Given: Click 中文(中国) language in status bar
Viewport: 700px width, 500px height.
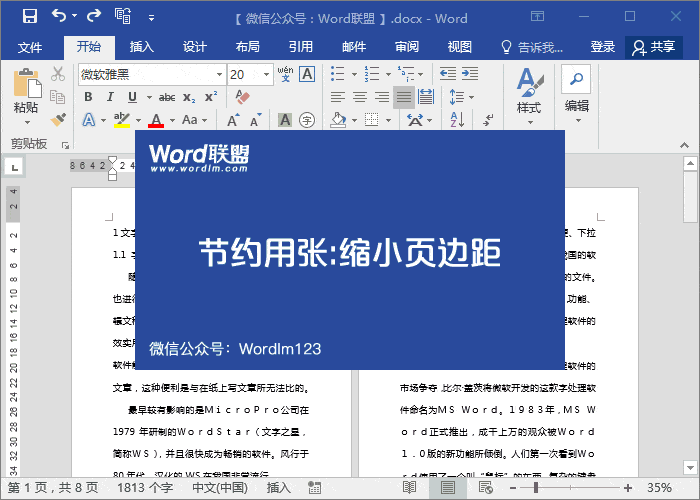Looking at the screenshot, I should pos(220,488).
